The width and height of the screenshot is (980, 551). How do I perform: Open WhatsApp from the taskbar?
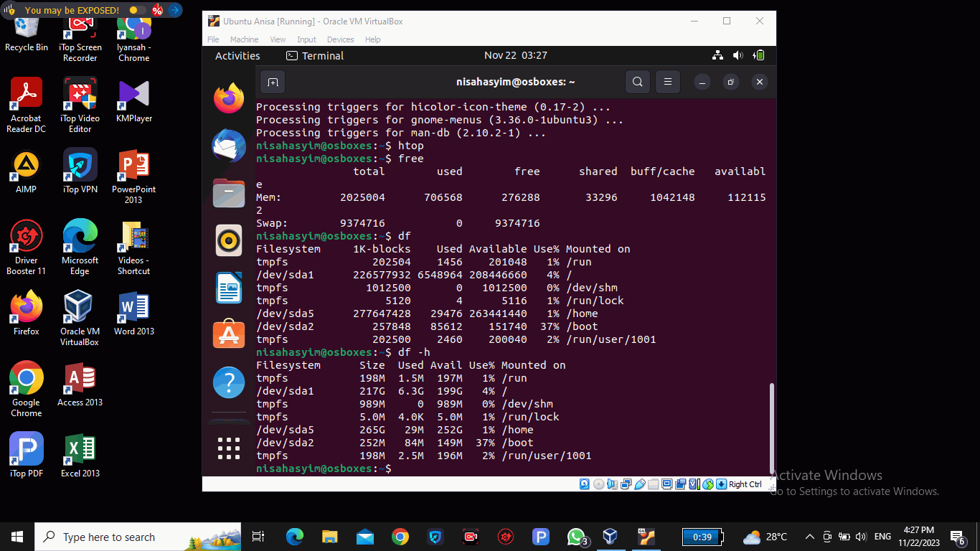576,537
